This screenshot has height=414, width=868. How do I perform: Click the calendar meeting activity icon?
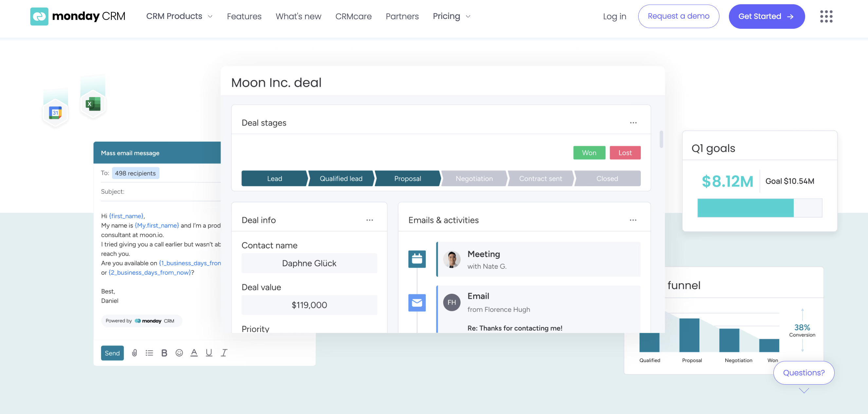417,259
